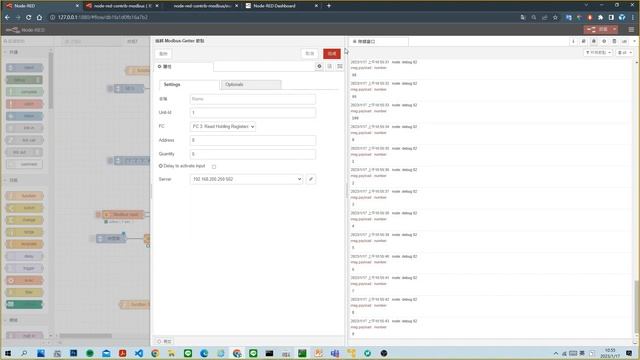The width and height of the screenshot is (640, 360).
Task: Open the sidebar Help book icon
Action: tap(583, 41)
